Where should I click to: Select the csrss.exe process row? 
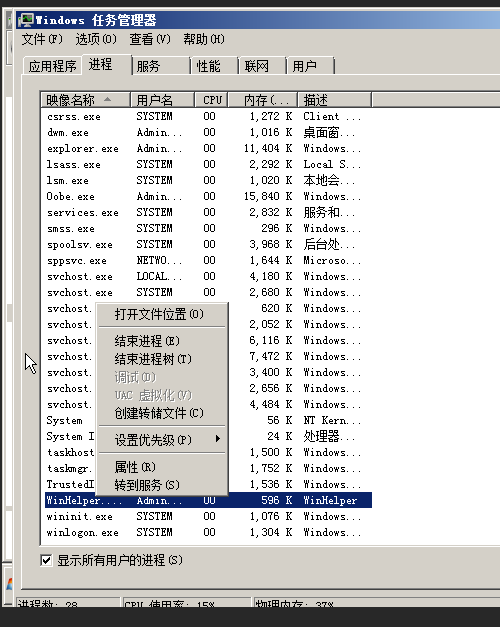(x=208, y=116)
